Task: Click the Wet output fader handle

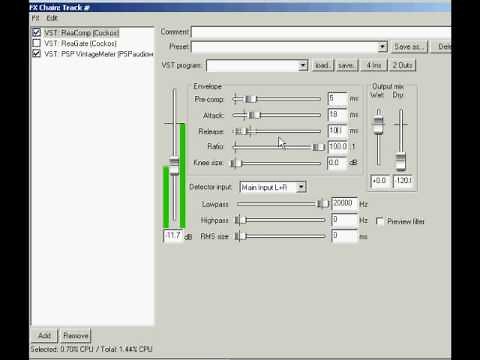Action: [378, 126]
